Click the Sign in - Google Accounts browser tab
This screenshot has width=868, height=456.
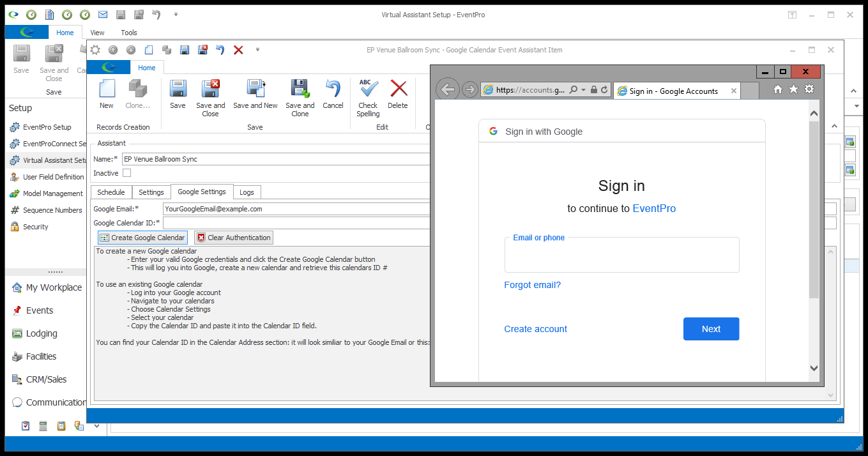point(677,91)
